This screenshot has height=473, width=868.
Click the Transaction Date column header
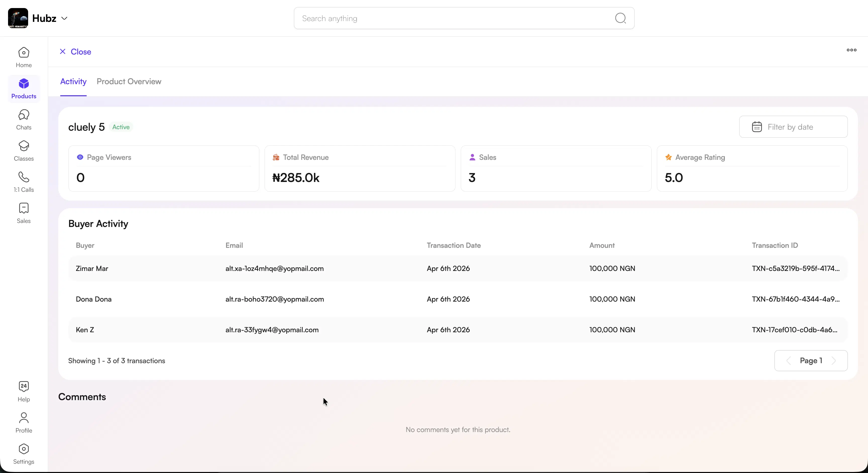coord(454,246)
